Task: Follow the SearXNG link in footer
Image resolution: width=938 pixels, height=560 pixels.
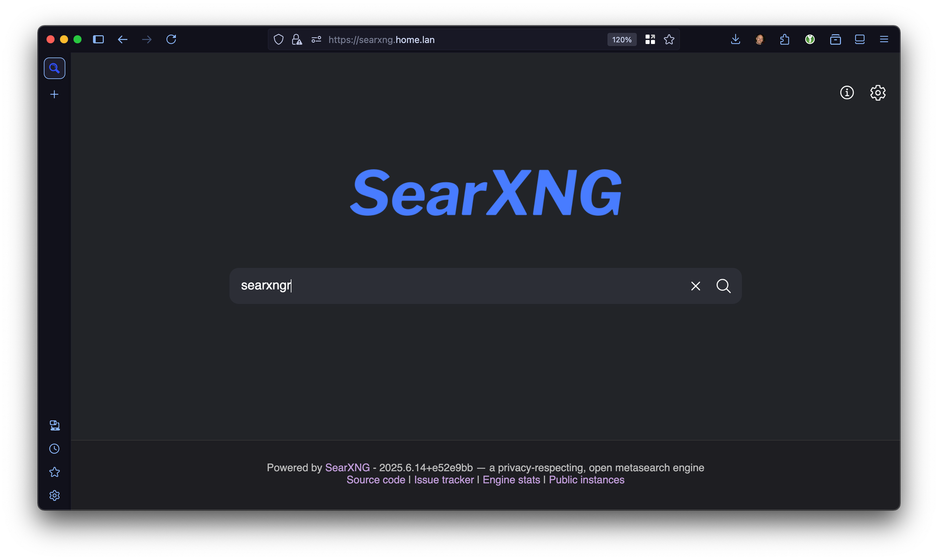Action: 348,468
